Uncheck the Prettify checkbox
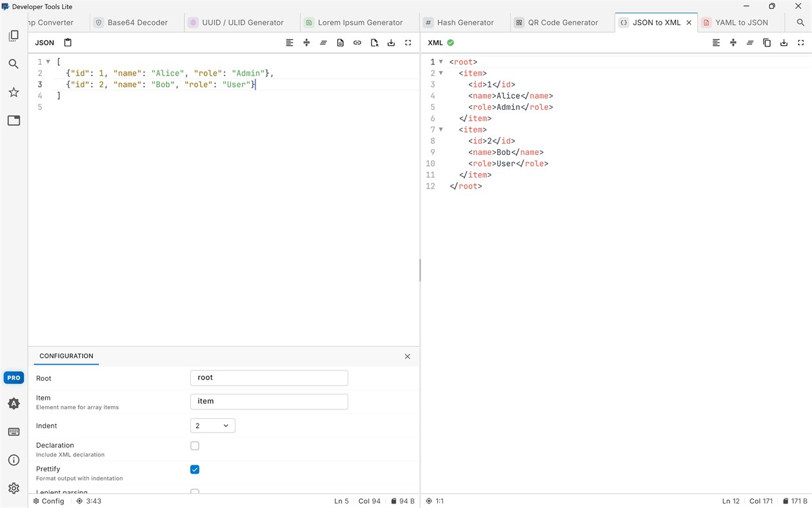812x508 pixels. tap(195, 469)
